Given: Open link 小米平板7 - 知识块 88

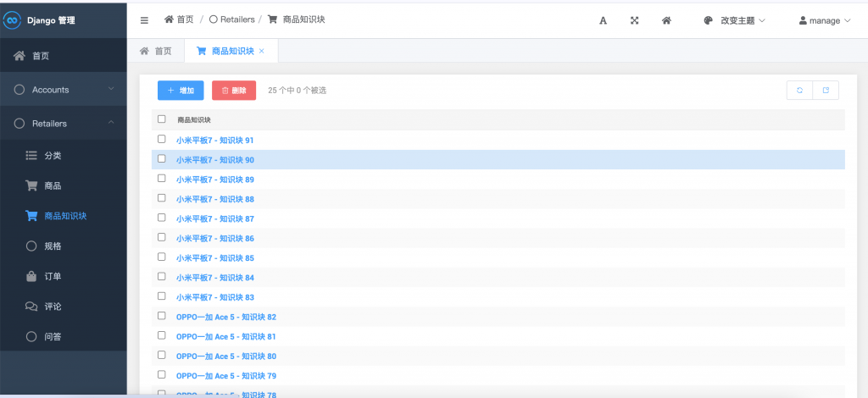Looking at the screenshot, I should click(214, 199).
